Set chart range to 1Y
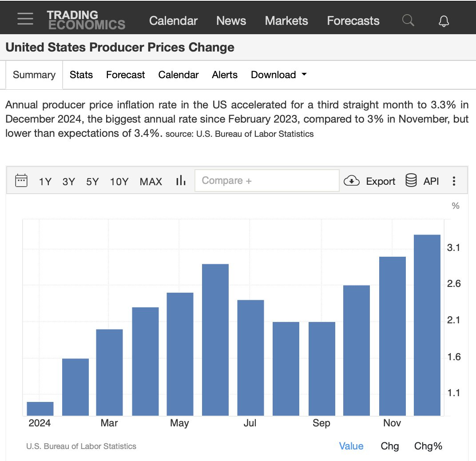Screen dimensions: 476x461 (45, 182)
